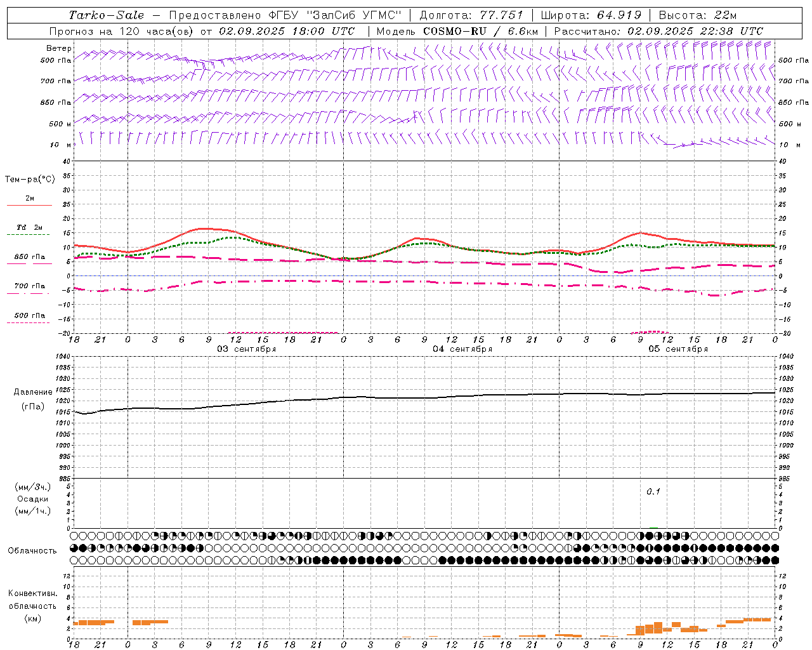Screen dimensions: 812x650
Task: Click the "04 сентября" date label
Action: click(x=462, y=349)
